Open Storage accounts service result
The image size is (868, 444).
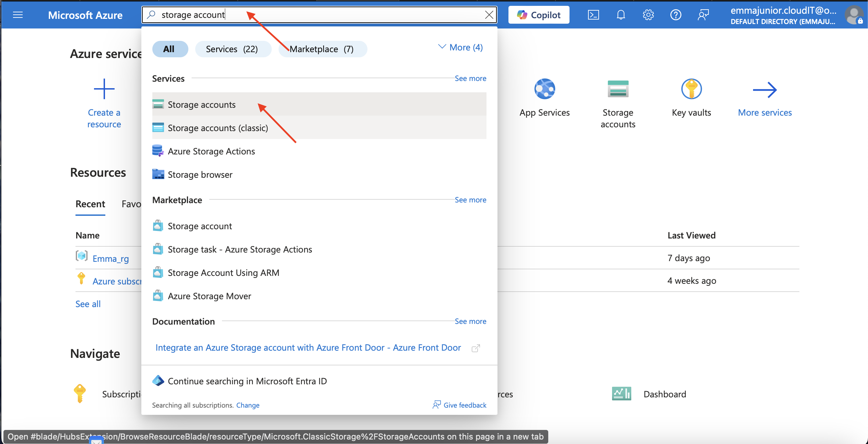tap(319, 104)
